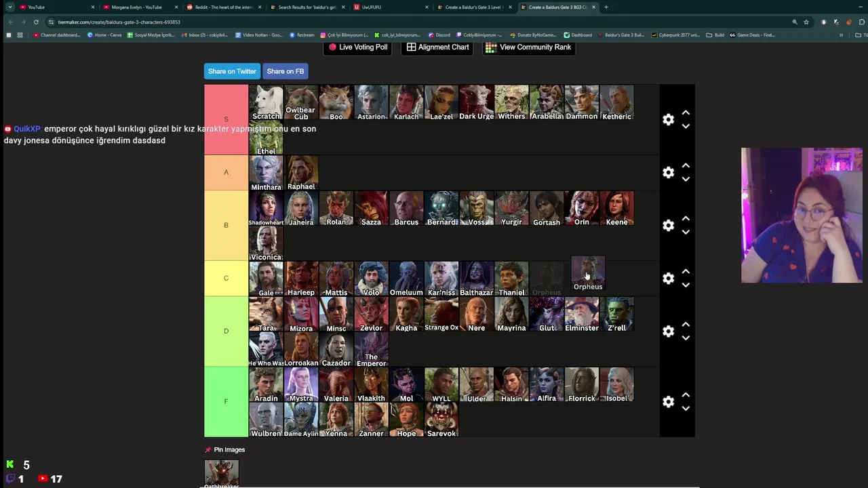Select Scratch character in S tier
868x488 pixels.
pos(266,102)
